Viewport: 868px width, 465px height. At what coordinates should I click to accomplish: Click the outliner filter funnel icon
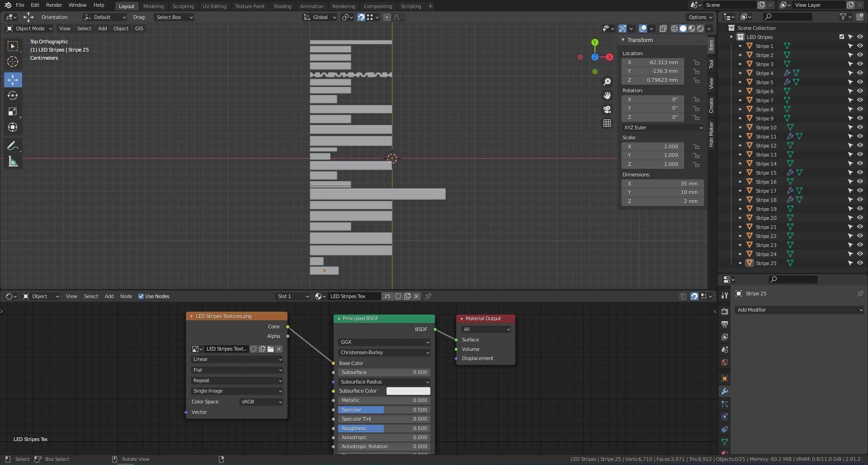pyautogui.click(x=843, y=17)
